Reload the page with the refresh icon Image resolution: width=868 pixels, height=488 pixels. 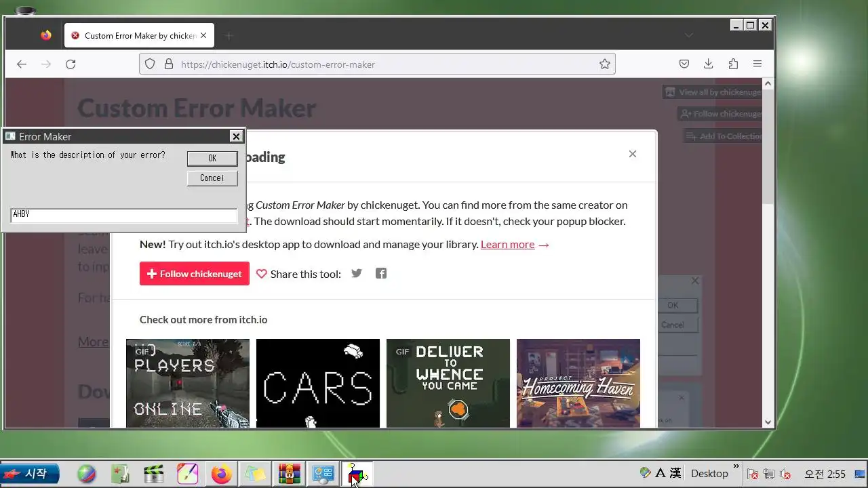(71, 64)
